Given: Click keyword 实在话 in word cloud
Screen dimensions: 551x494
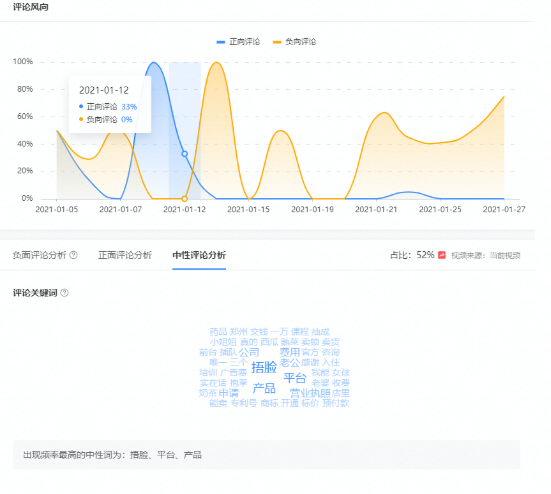Looking at the screenshot, I should [213, 383].
